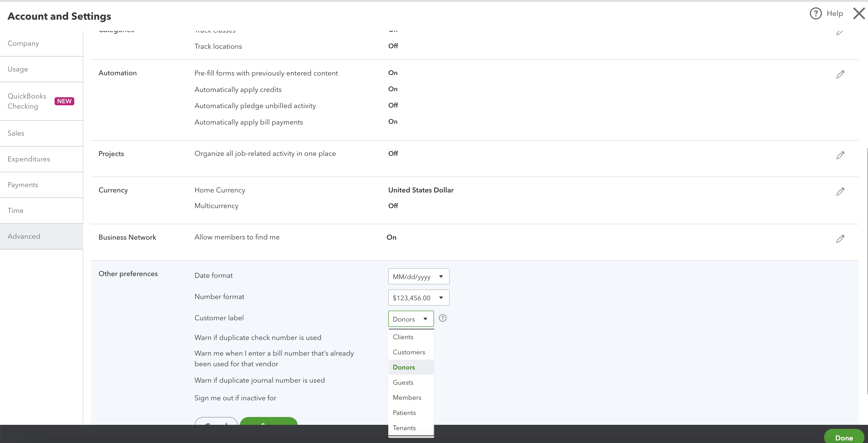Click the Advanced tab in sidebar

[24, 236]
